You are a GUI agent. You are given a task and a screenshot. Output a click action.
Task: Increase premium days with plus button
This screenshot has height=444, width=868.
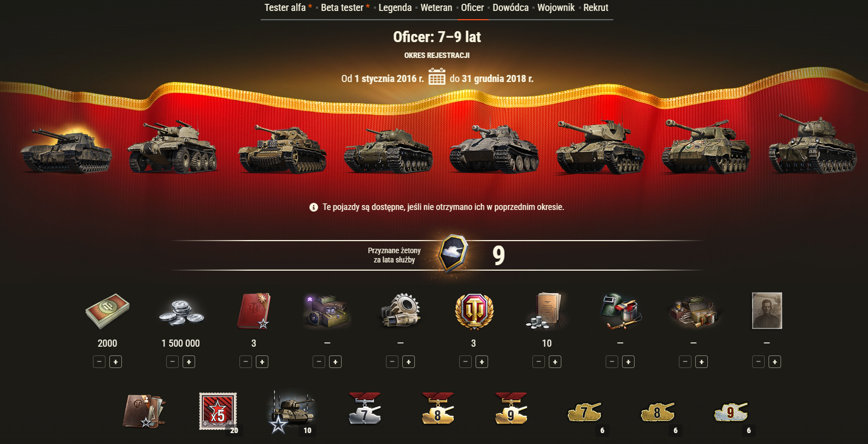click(482, 362)
